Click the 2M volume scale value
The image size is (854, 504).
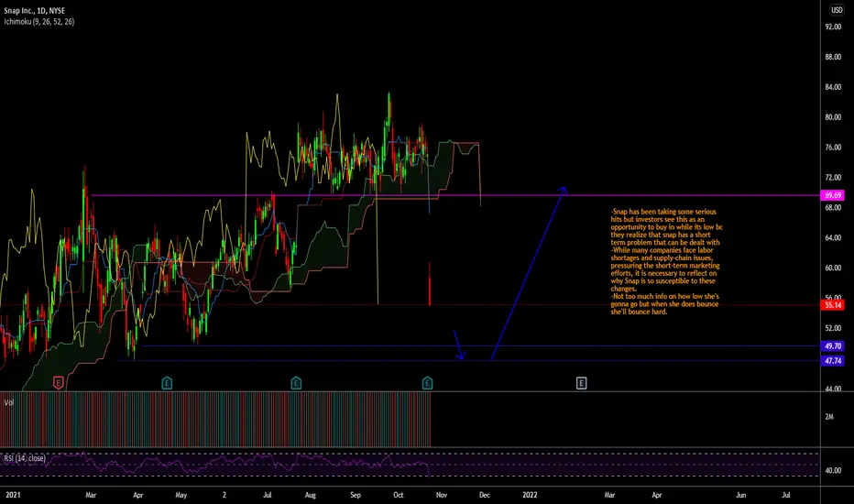point(829,417)
